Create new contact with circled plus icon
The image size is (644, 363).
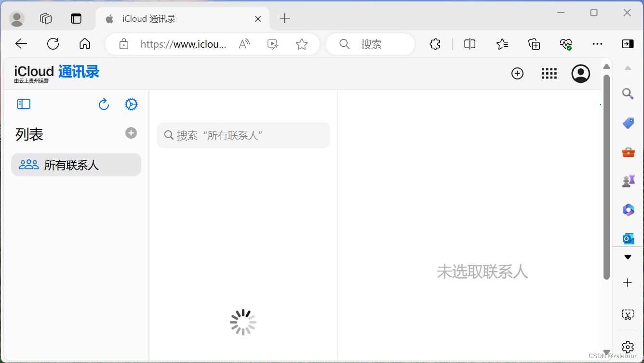pos(517,74)
